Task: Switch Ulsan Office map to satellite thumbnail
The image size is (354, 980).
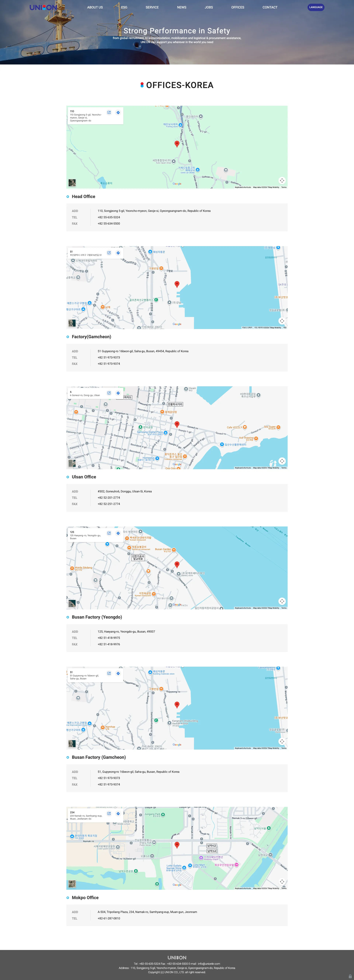Action: click(72, 463)
